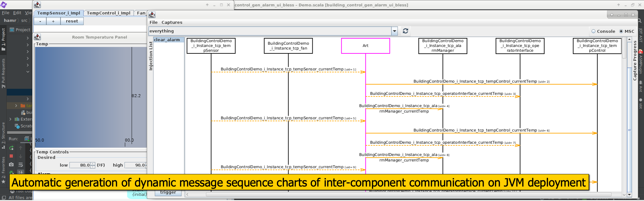Screen dimensions: 644x201
Task: Click the refresh icon beside the everything dropdown
Action: click(x=405, y=31)
